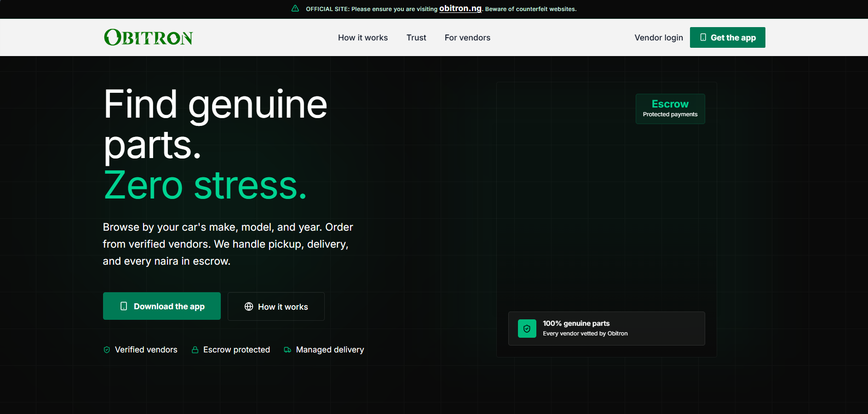
Task: Click the Beware of counterfeit websites text
Action: 531,9
